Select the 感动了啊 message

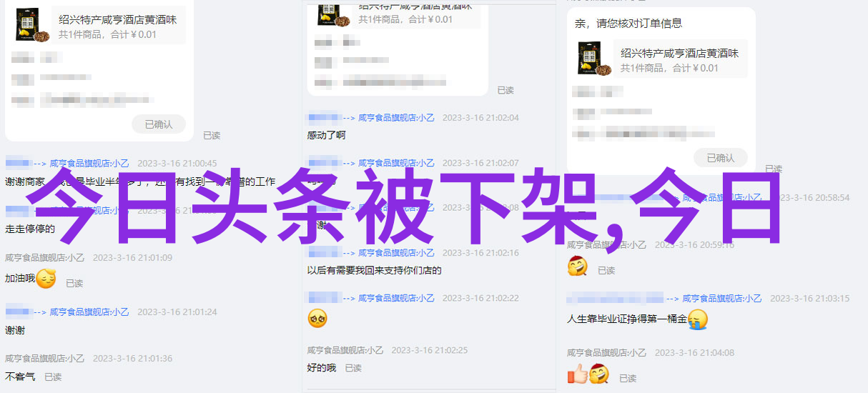(x=327, y=135)
